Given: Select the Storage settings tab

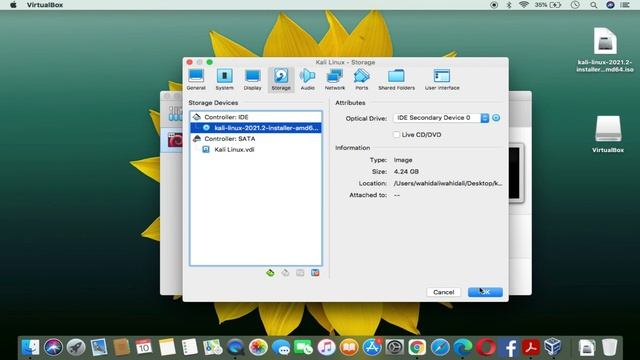Looking at the screenshot, I should (281, 80).
